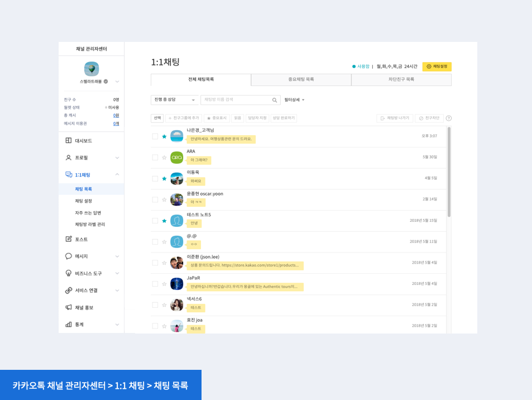Check the box for 넥서스6 chat

pyautogui.click(x=155, y=305)
